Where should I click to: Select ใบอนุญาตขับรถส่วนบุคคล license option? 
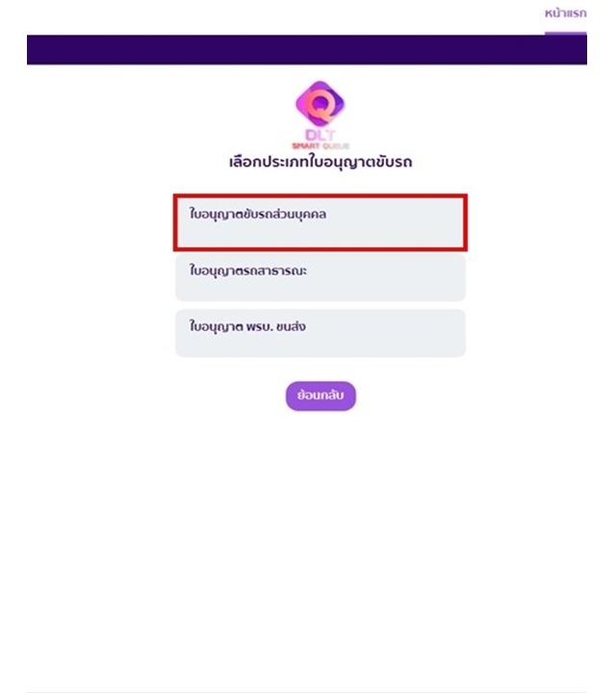point(321,222)
